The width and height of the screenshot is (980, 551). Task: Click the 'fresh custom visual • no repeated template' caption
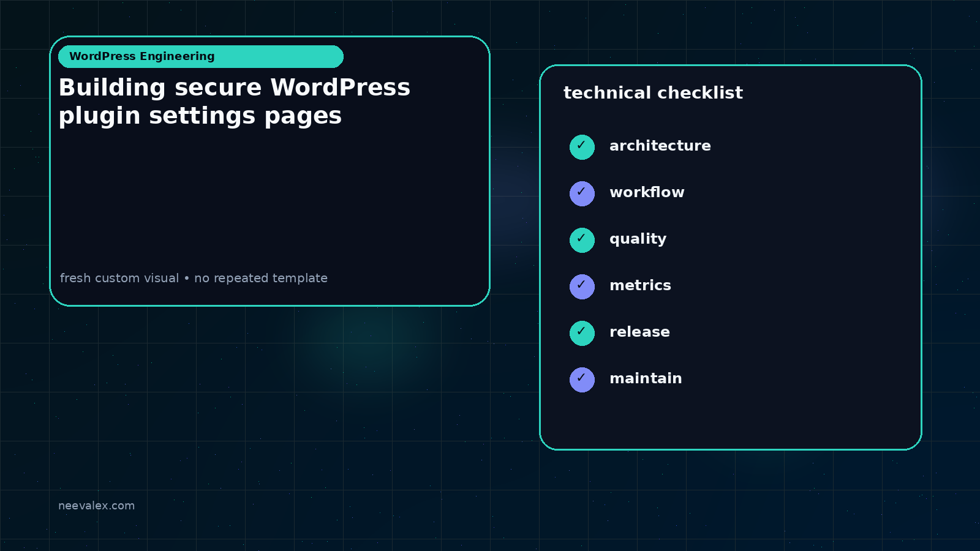coord(194,278)
